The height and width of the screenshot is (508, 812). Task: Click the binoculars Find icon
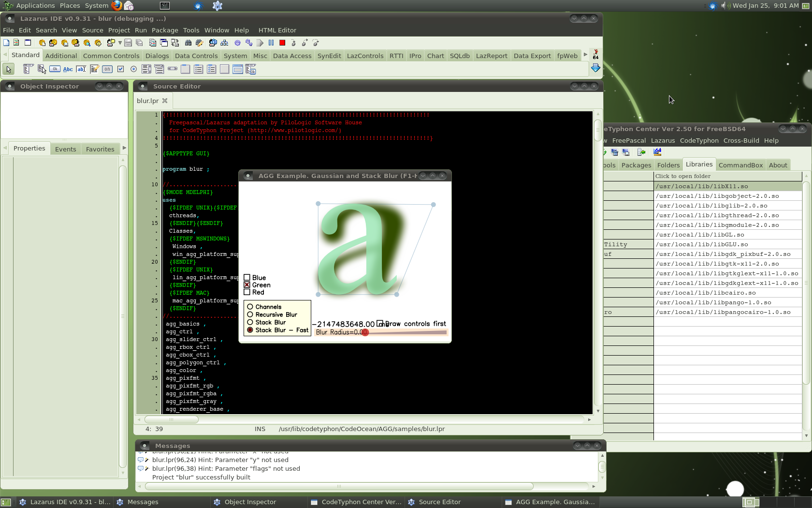[x=188, y=43]
